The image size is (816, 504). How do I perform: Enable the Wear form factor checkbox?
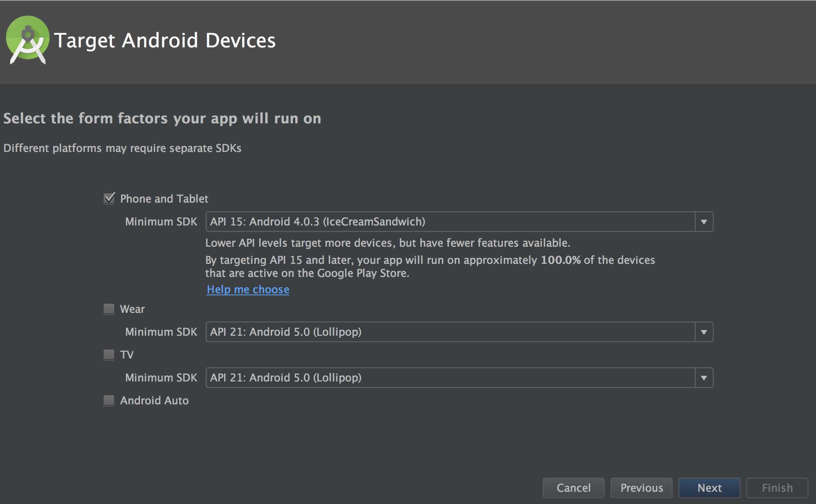(x=109, y=309)
